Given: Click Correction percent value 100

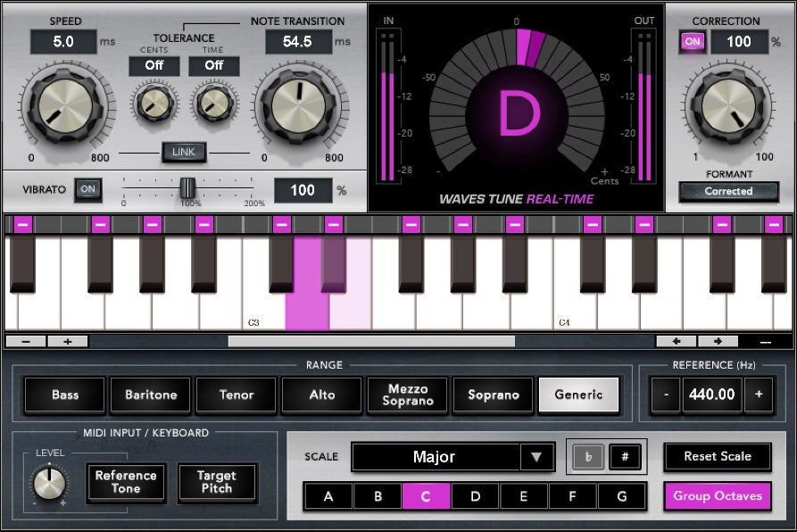Looking at the screenshot, I should click(x=739, y=42).
